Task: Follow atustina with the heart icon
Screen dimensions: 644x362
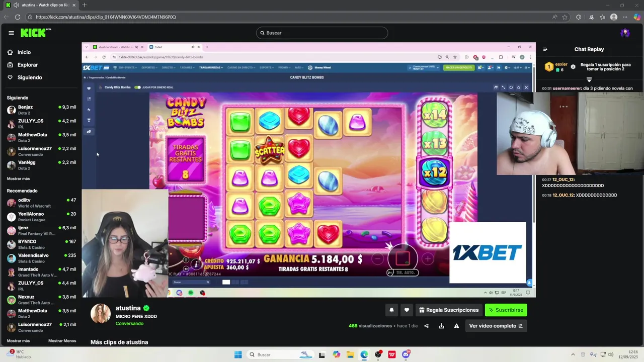Action: click(407, 310)
